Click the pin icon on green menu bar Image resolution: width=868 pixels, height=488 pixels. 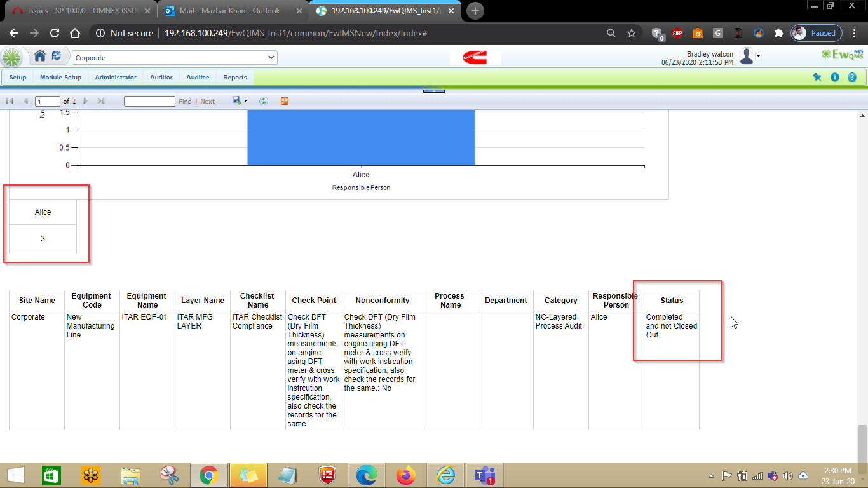(817, 78)
